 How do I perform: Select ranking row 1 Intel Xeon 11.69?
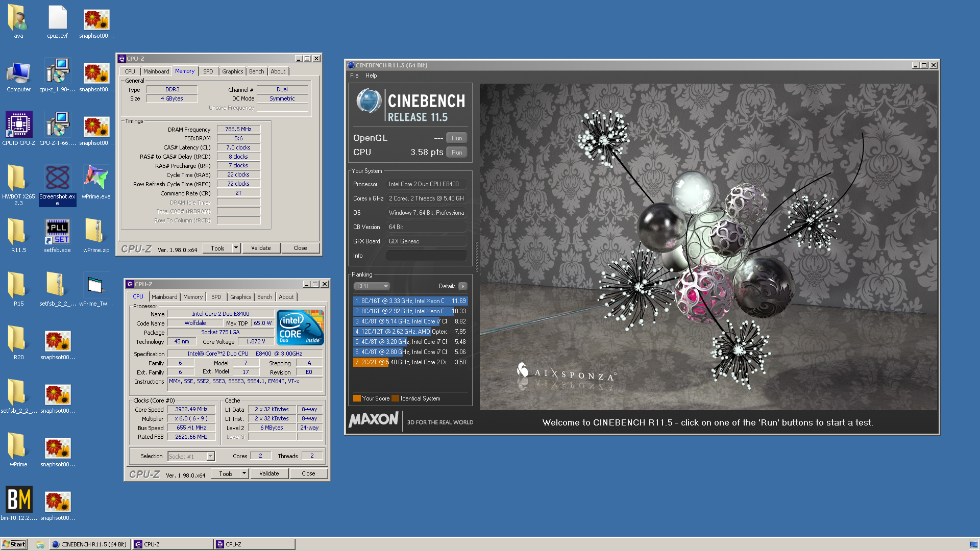coord(410,301)
